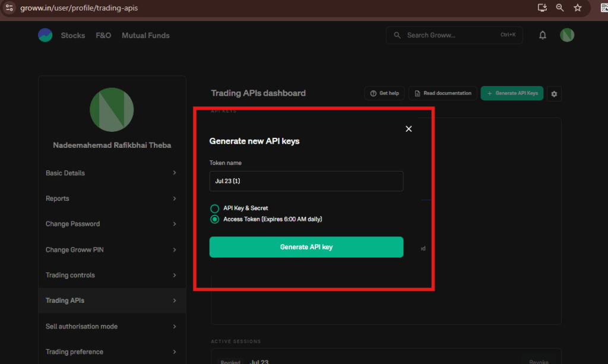Expand Reports using its chevron
The width and height of the screenshot is (608, 364).
(175, 198)
